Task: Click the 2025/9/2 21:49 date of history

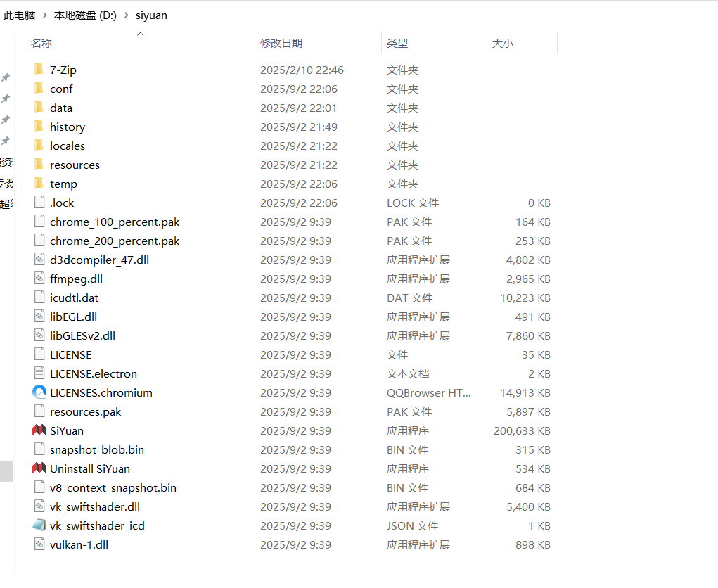Action: point(299,127)
